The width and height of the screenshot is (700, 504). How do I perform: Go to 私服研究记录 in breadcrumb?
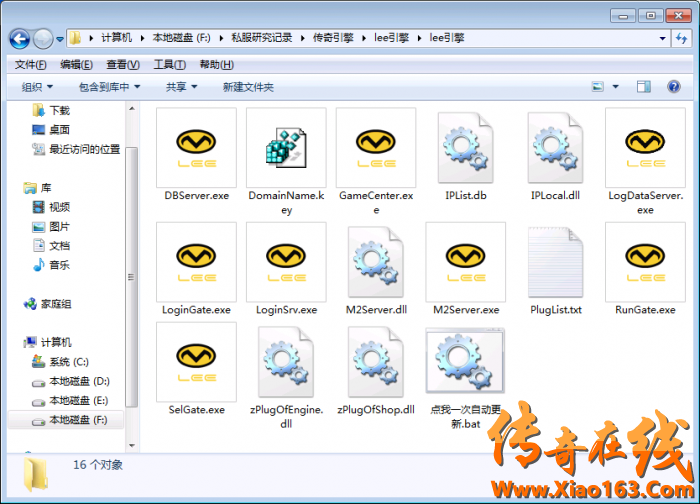tap(262, 38)
